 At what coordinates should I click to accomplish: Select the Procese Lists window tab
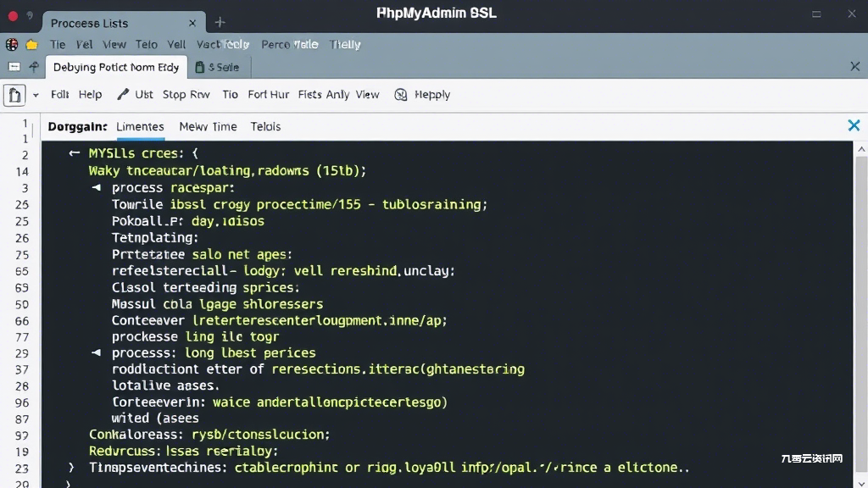124,23
